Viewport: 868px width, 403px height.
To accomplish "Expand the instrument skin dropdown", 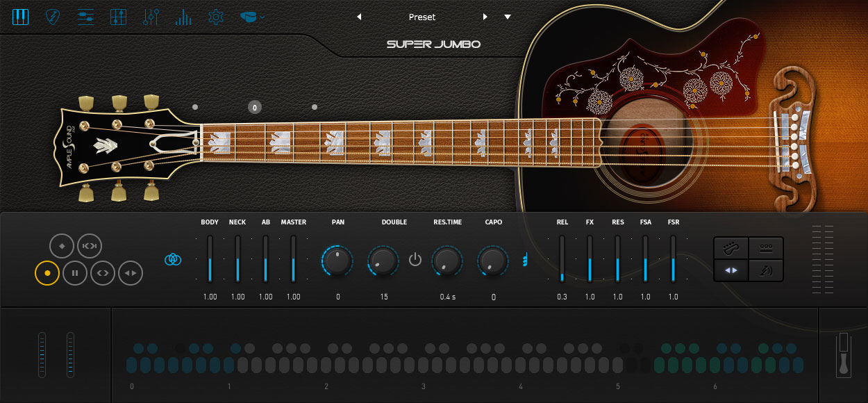I will point(252,17).
